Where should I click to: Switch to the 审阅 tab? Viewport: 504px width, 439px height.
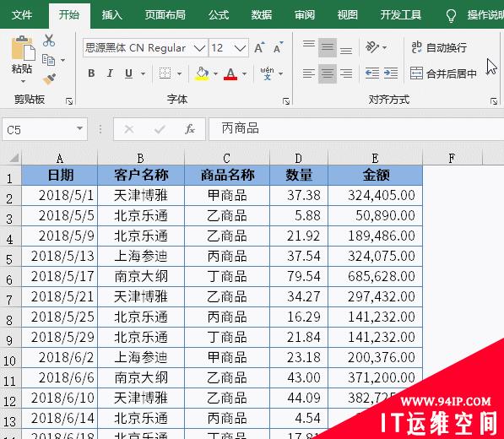pyautogui.click(x=305, y=15)
